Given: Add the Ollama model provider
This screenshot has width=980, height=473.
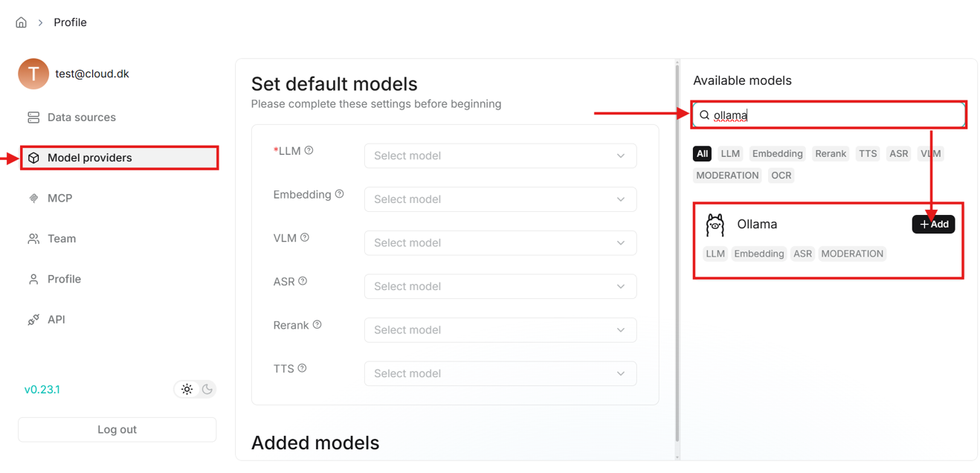Looking at the screenshot, I should 933,225.
